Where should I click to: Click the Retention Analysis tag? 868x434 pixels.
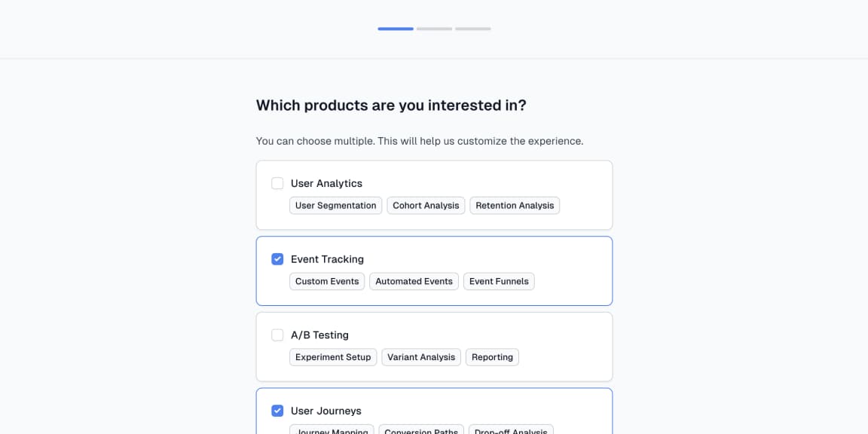pyautogui.click(x=515, y=206)
